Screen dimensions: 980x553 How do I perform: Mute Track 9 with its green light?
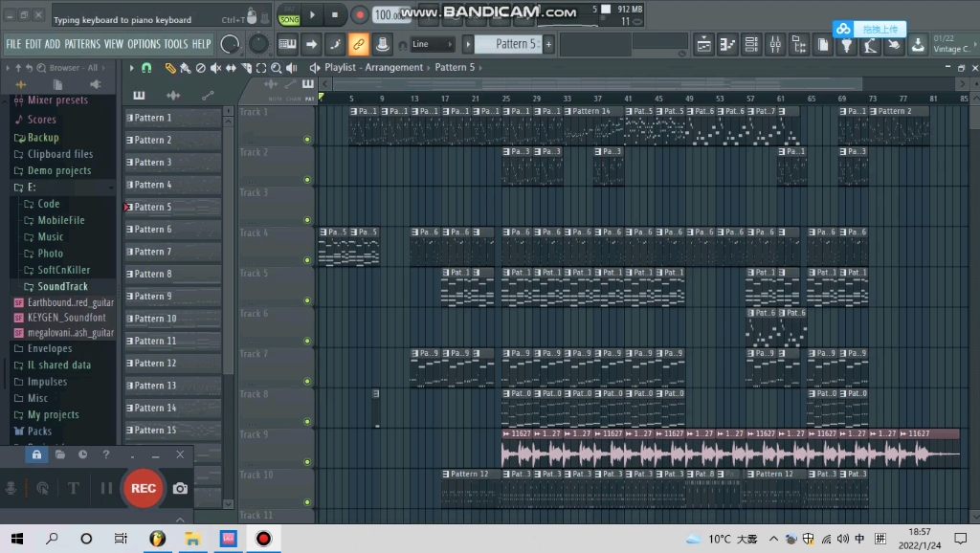[x=307, y=462]
